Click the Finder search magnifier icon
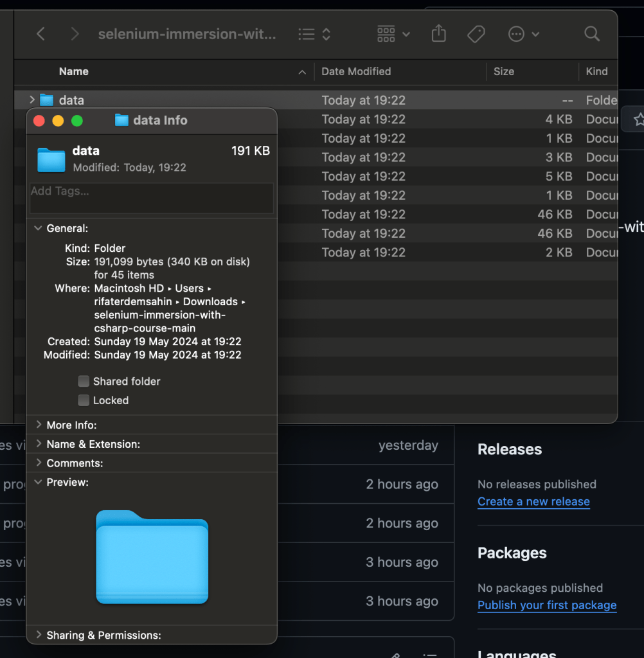 tap(592, 33)
